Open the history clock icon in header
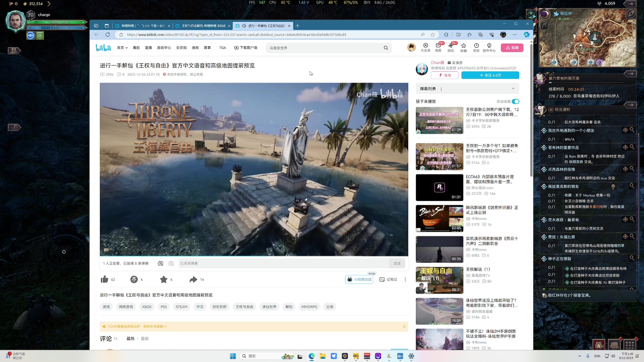 point(476,46)
